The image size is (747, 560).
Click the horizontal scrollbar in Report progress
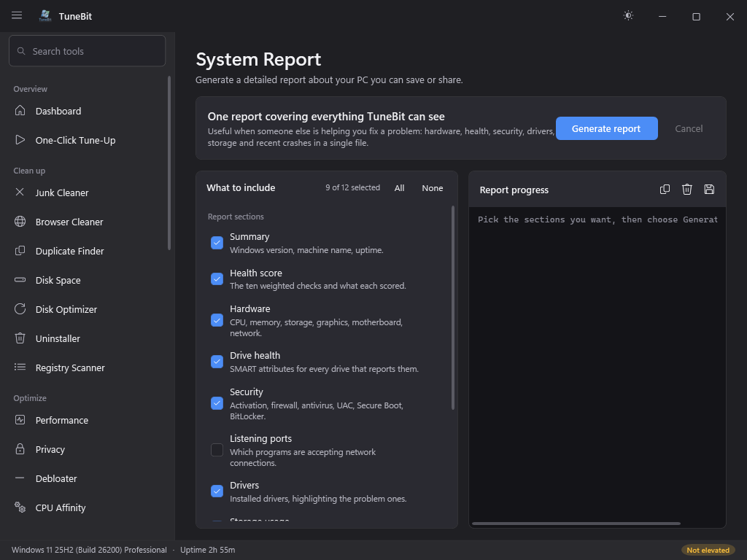576,524
